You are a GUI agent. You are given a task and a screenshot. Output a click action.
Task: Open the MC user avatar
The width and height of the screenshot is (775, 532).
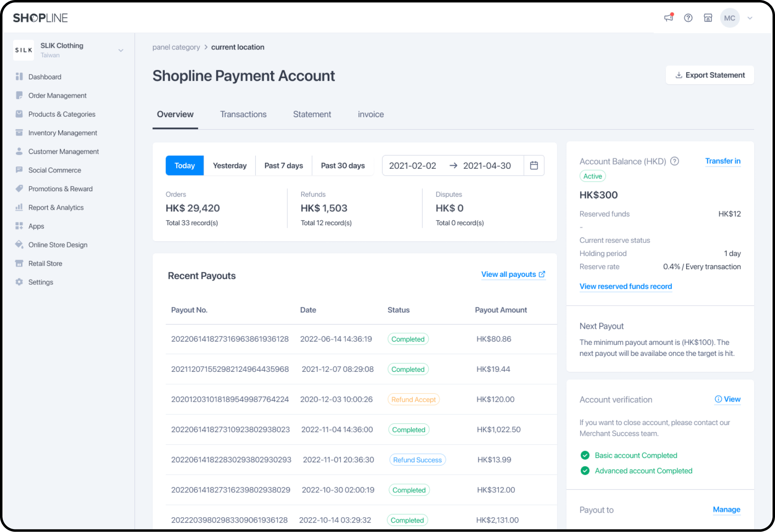(x=730, y=18)
